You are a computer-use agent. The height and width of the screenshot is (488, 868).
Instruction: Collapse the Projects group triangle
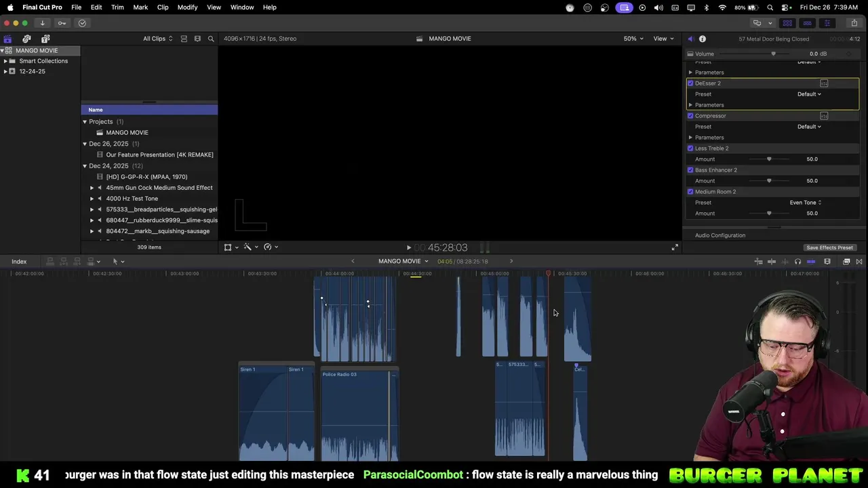(x=85, y=122)
